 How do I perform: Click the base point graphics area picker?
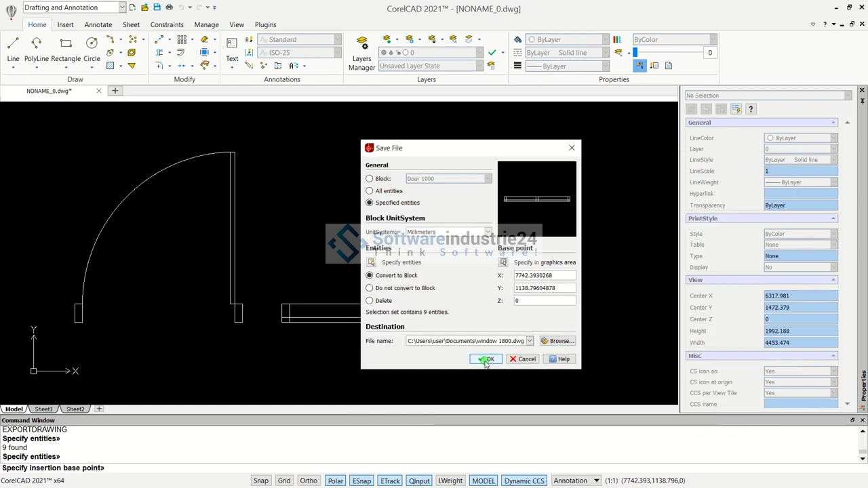click(x=503, y=262)
